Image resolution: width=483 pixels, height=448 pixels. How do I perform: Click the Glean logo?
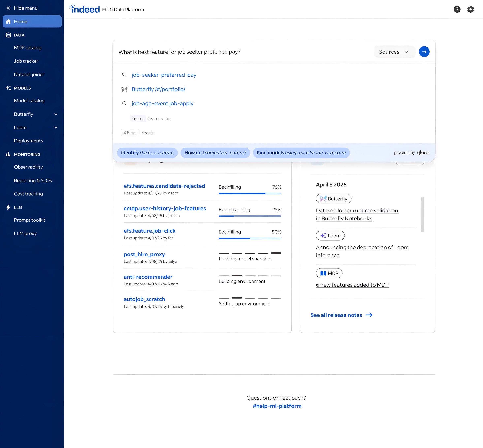[x=423, y=153]
